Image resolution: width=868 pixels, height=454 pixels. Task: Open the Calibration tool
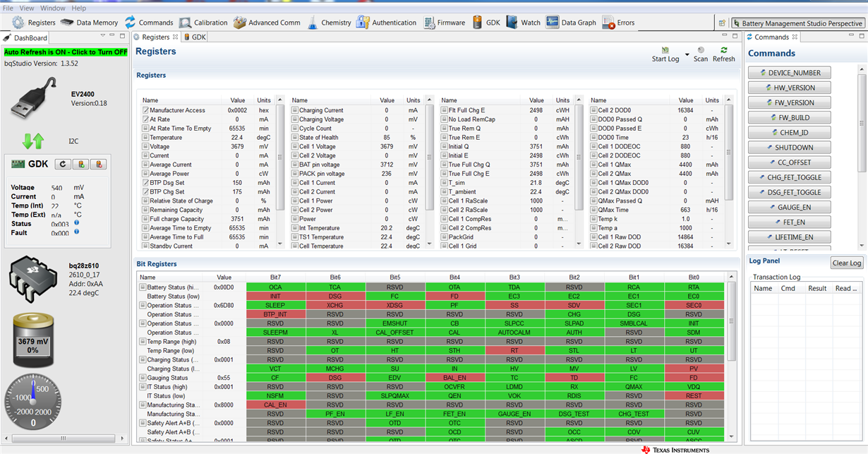(203, 23)
